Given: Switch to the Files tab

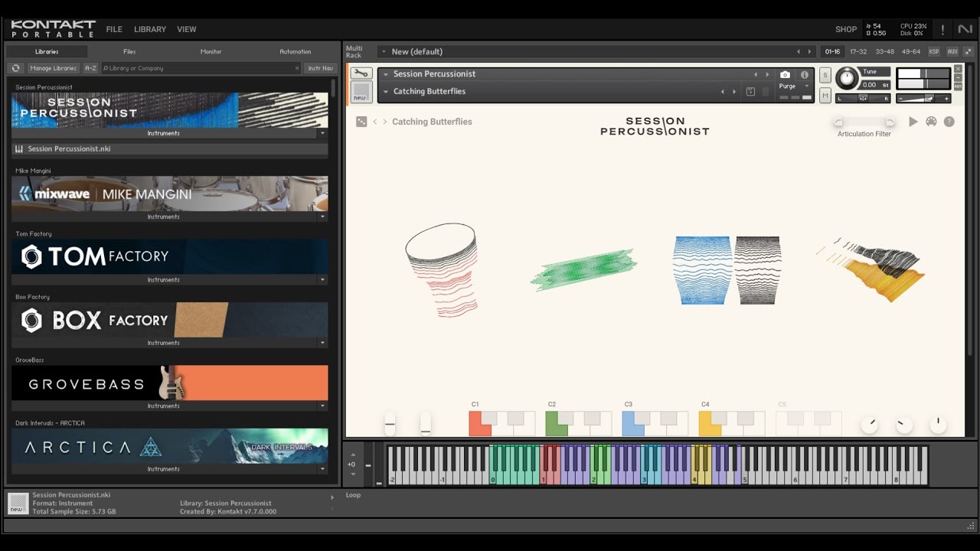Looking at the screenshot, I should (x=129, y=51).
